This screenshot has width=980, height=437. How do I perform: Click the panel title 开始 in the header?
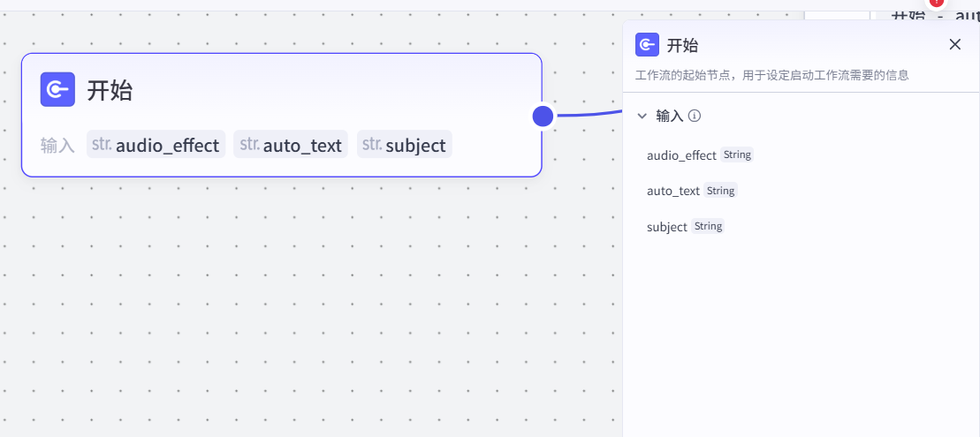682,46
